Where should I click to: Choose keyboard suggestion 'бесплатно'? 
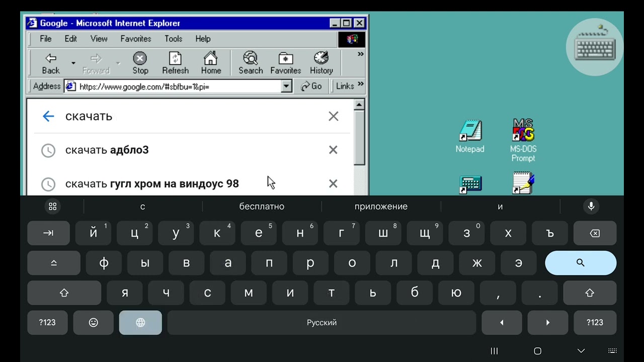262,206
